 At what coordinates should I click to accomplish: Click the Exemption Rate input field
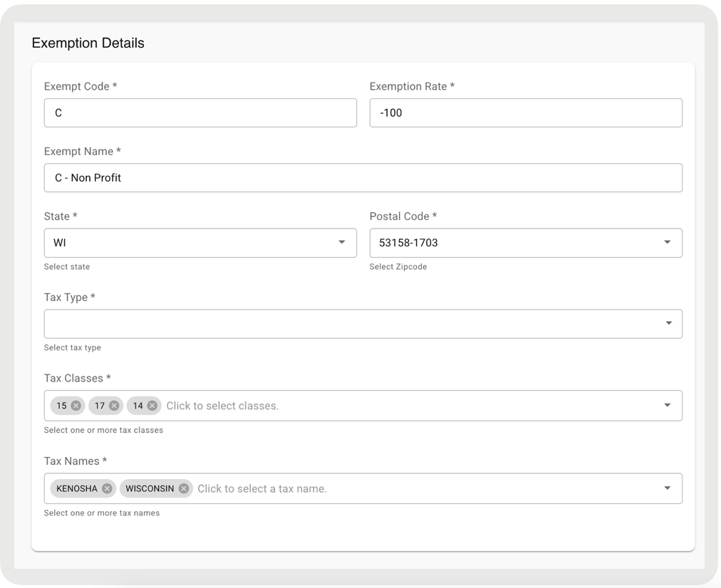(526, 112)
